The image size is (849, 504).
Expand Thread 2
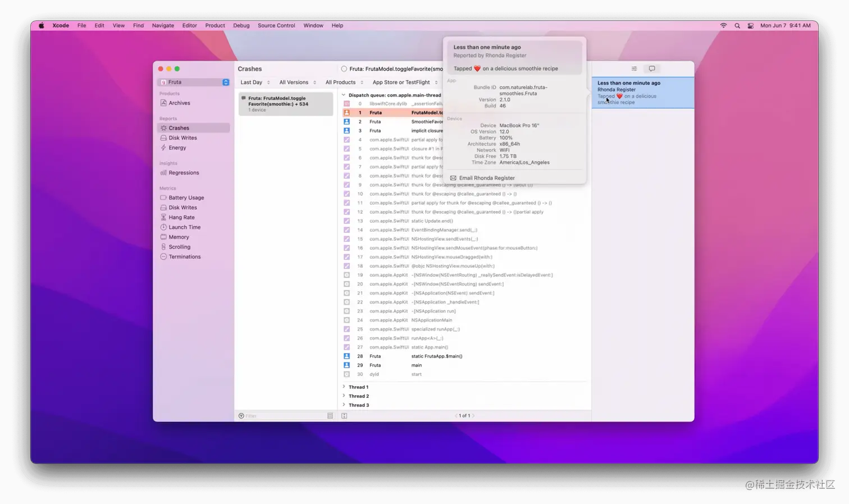coord(344,396)
